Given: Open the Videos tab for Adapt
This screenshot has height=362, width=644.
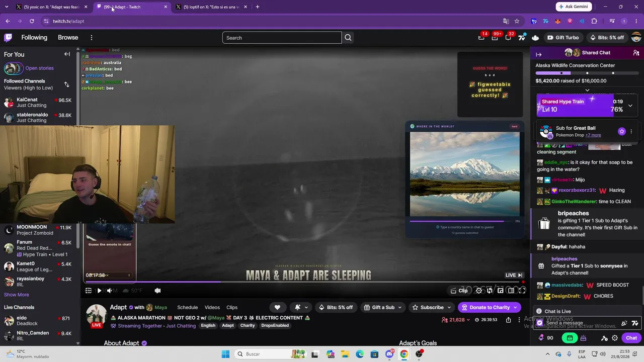Looking at the screenshot, I should pos(212,307).
